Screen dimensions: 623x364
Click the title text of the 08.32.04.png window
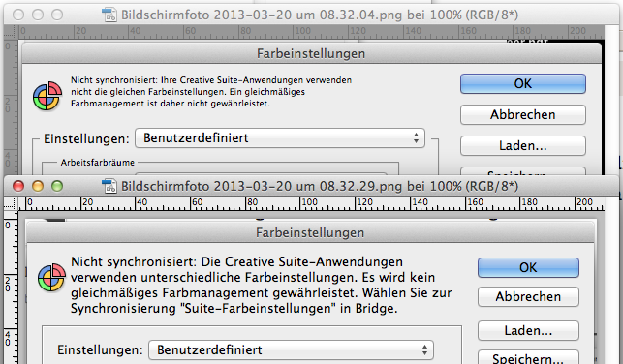320,15
